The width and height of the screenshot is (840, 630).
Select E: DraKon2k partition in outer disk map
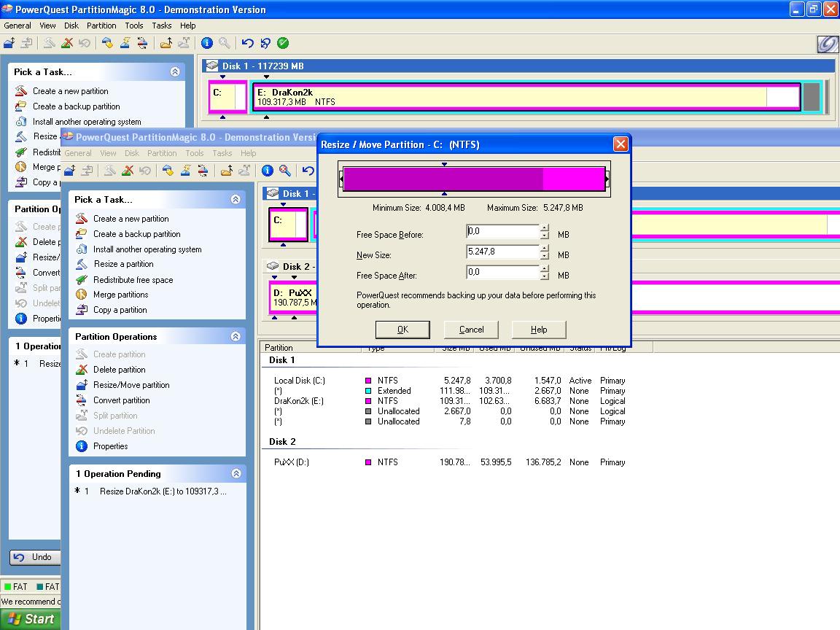[526, 97]
